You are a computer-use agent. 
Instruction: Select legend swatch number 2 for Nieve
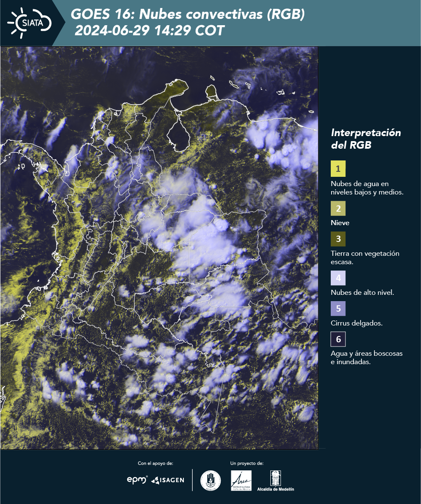point(338,208)
